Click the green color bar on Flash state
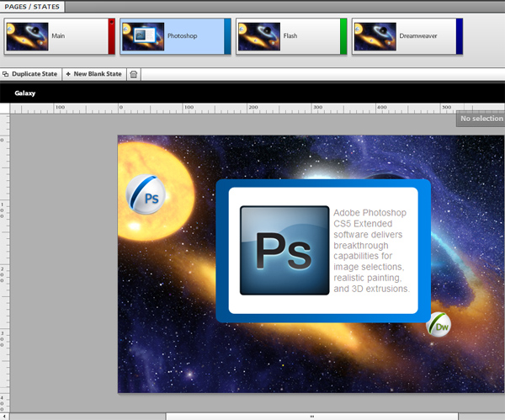Image resolution: width=505 pixels, height=420 pixels. (x=343, y=36)
